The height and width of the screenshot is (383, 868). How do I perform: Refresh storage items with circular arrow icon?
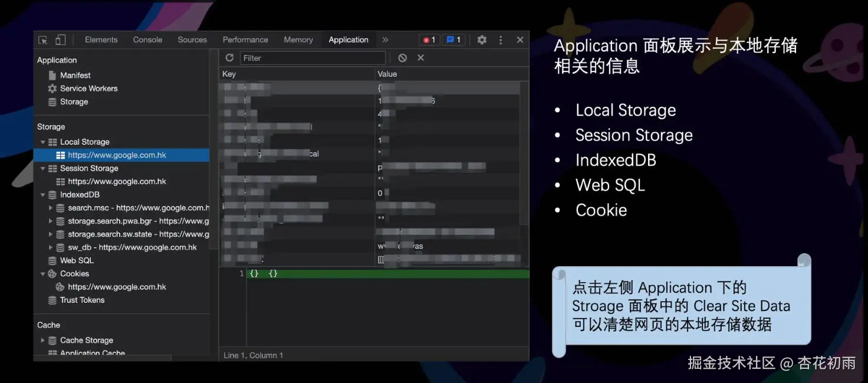click(229, 58)
